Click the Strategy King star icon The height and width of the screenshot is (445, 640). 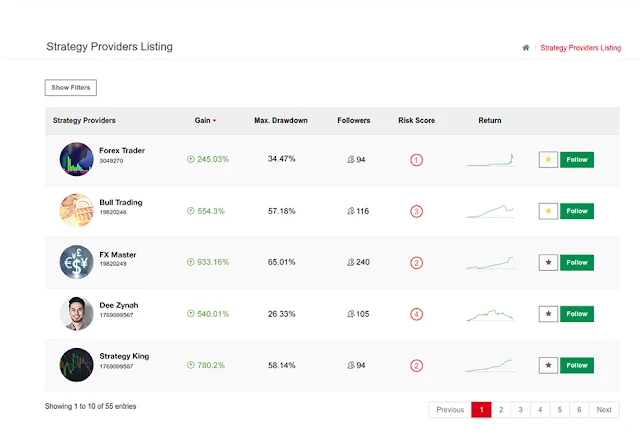(x=548, y=366)
